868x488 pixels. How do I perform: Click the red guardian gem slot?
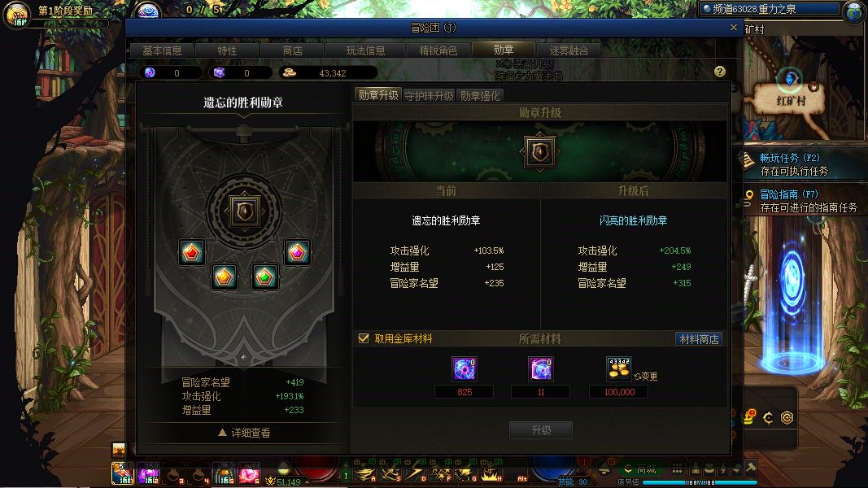191,252
